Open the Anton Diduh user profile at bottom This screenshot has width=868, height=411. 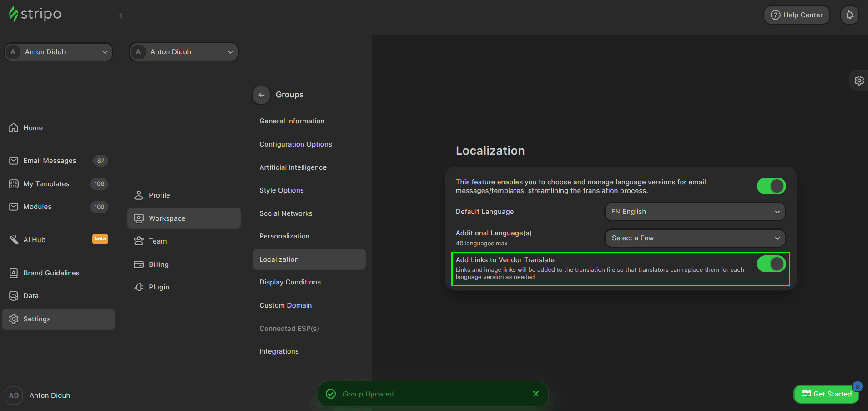[x=50, y=396]
